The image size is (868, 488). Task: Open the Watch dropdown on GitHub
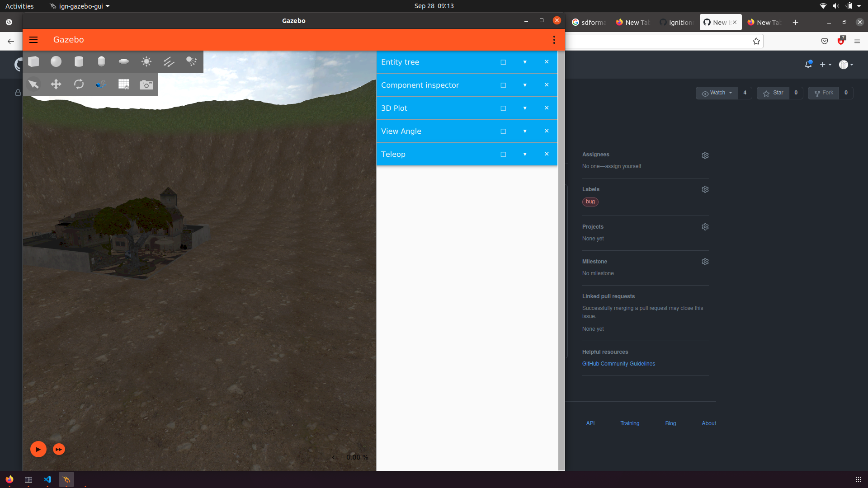point(717,93)
